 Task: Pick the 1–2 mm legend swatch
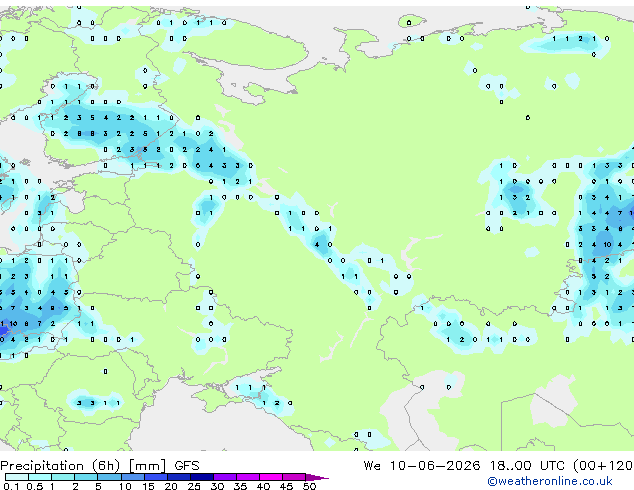[63, 477]
